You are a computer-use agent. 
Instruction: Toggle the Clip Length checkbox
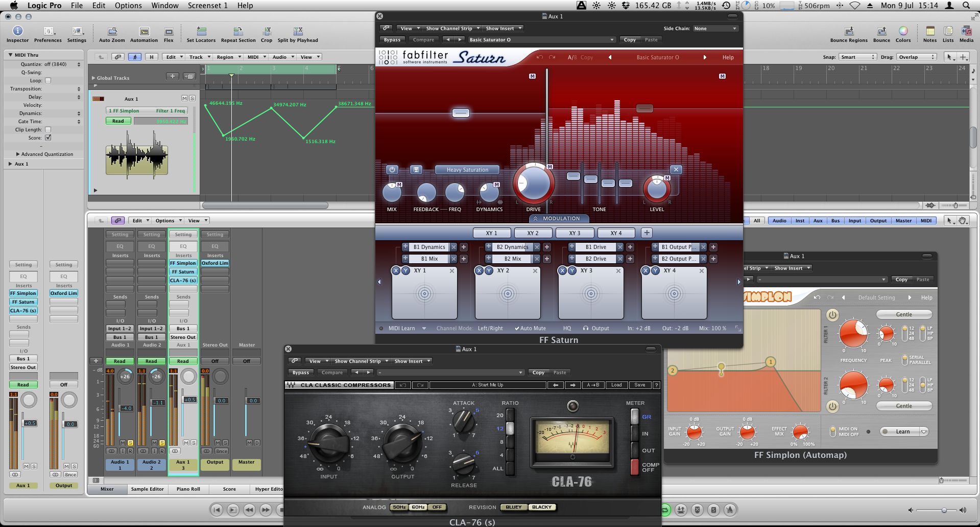pyautogui.click(x=48, y=129)
